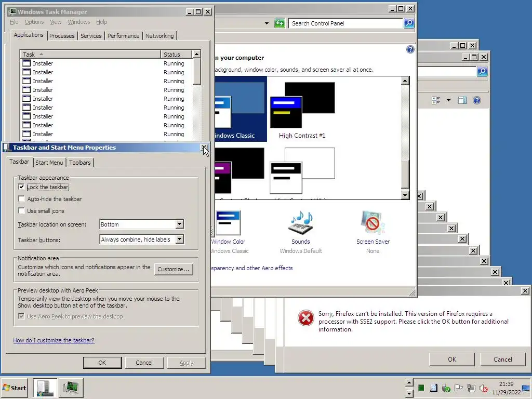Open How do I customize the taskbar link
Image resolution: width=532 pixels, height=399 pixels.
pos(54,340)
